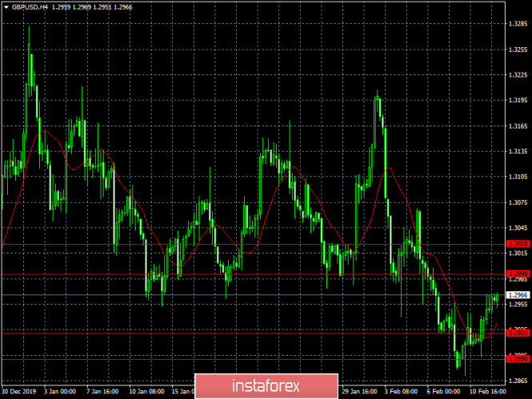
Task: Click the 1.3225 price scale value
Action: [518, 75]
